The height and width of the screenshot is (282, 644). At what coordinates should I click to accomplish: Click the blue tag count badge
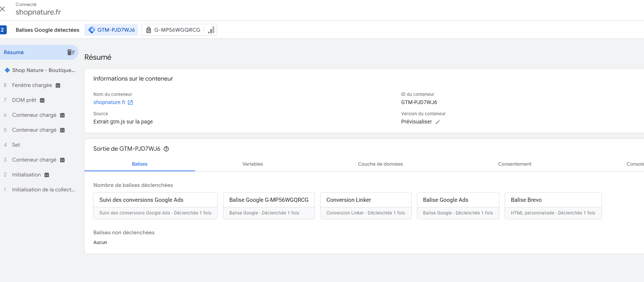tap(3, 30)
